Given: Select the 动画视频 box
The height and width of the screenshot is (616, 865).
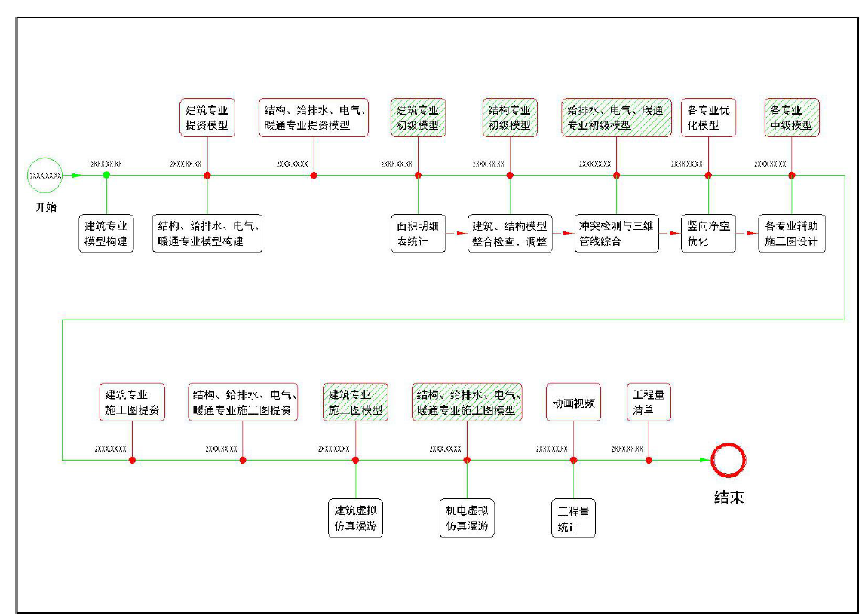Looking at the screenshot, I should (x=573, y=403).
